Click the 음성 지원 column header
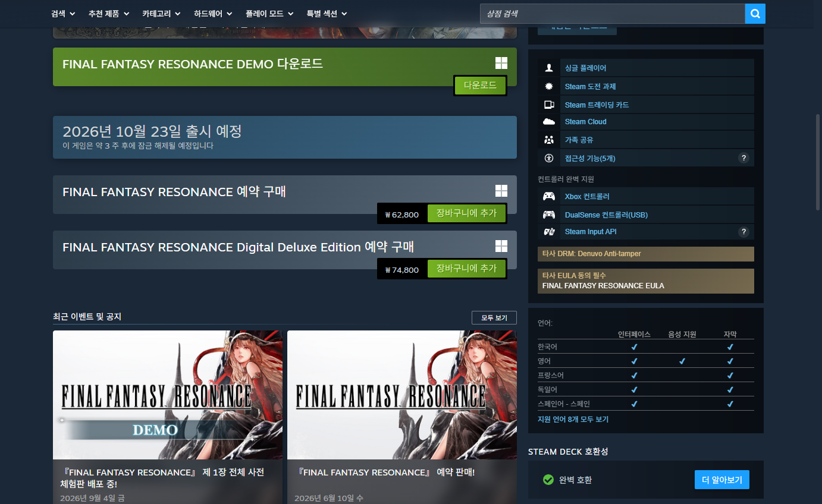822x504 pixels. 682,334
